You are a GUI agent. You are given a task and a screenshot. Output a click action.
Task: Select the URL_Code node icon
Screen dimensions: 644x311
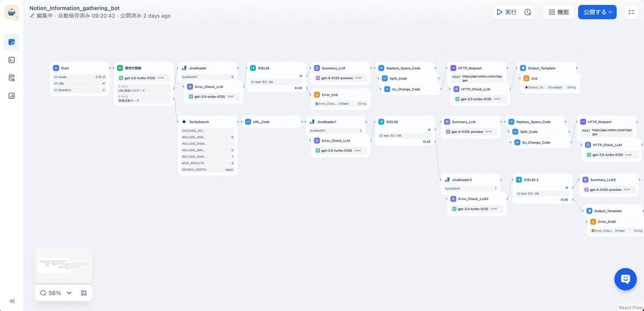248,122
